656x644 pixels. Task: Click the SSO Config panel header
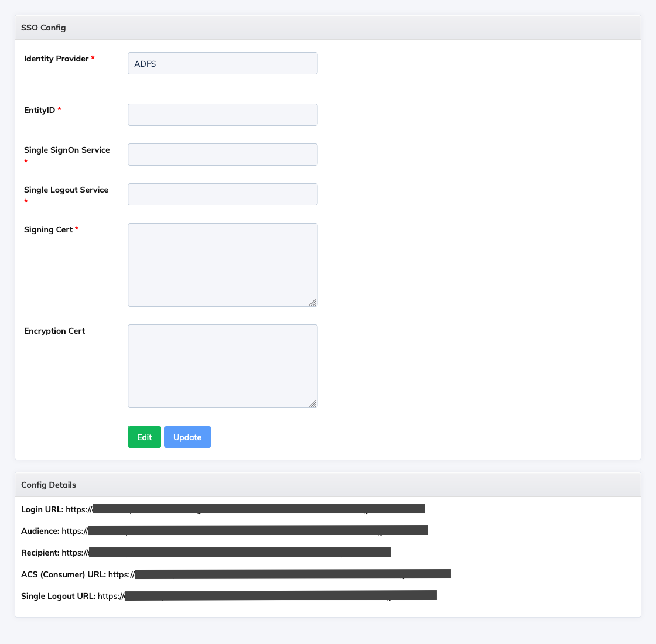tap(328, 28)
